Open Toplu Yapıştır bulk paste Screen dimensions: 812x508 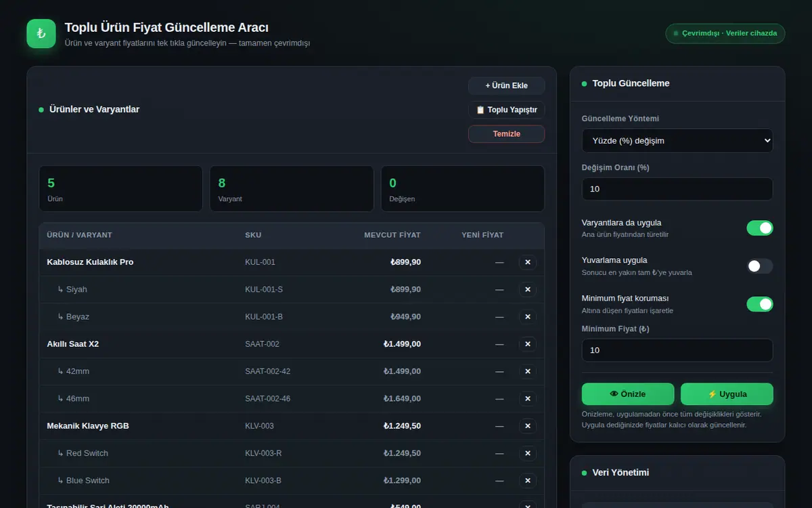[x=506, y=110]
